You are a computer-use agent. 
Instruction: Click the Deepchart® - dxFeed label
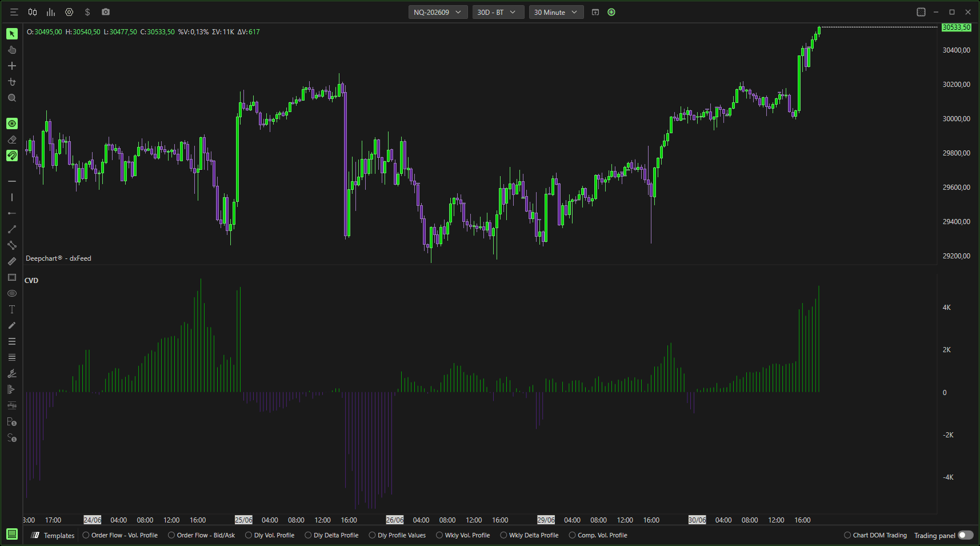point(58,258)
